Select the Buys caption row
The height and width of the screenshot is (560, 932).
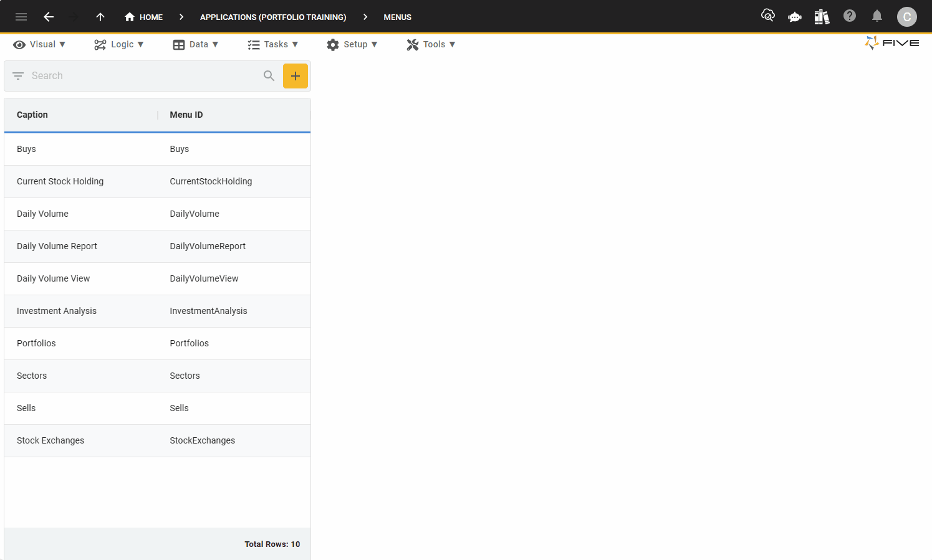157,149
